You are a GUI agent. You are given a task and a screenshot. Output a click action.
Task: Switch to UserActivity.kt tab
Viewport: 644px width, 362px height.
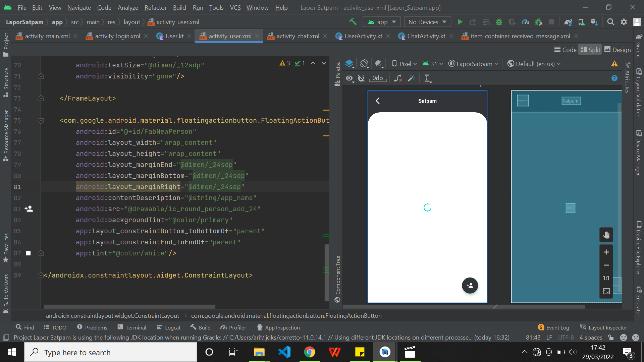coord(363,36)
